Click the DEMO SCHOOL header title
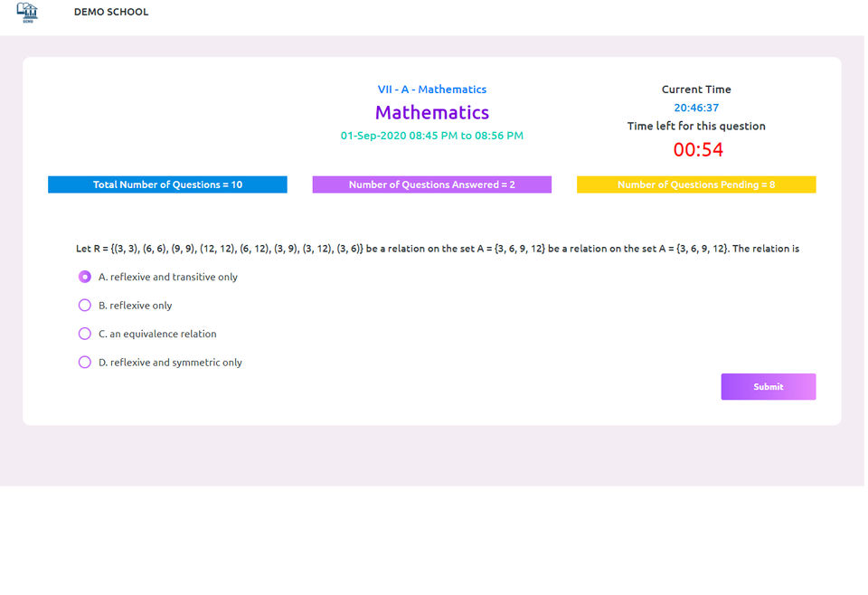Image resolution: width=868 pixels, height=595 pixels. 111,12
